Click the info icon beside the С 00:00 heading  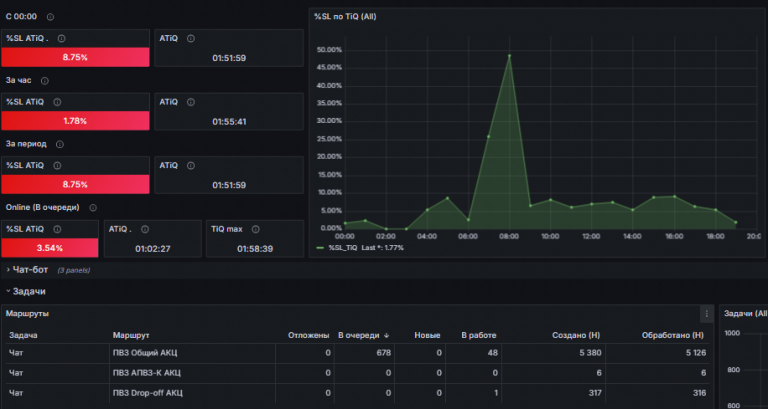pyautogui.click(x=50, y=17)
